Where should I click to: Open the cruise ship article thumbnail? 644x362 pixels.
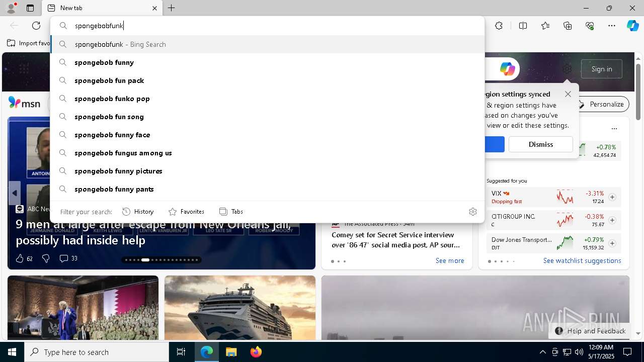coord(240,308)
